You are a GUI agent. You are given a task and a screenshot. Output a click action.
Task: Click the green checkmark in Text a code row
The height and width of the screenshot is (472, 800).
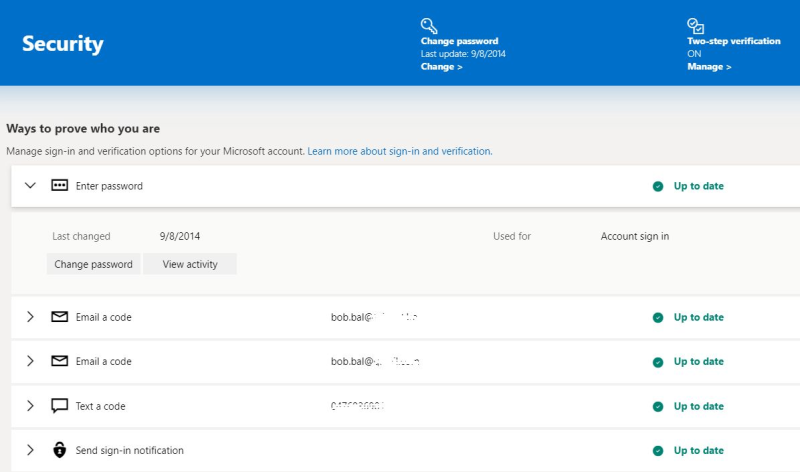click(x=658, y=407)
